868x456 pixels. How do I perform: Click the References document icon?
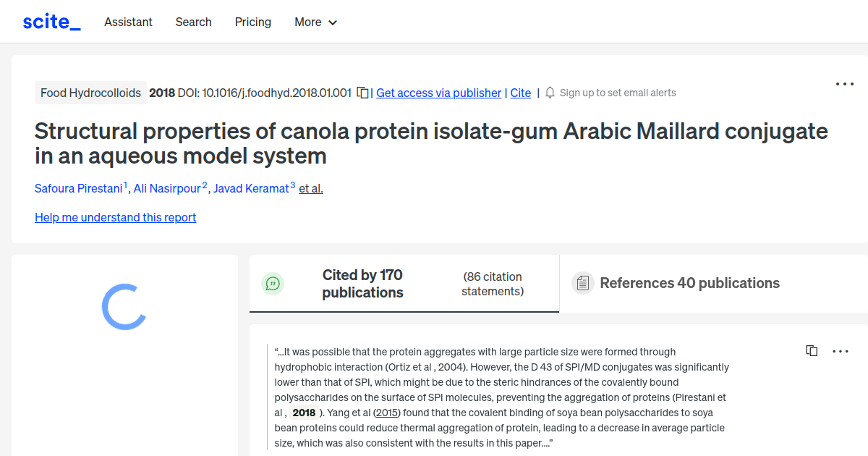(582, 283)
